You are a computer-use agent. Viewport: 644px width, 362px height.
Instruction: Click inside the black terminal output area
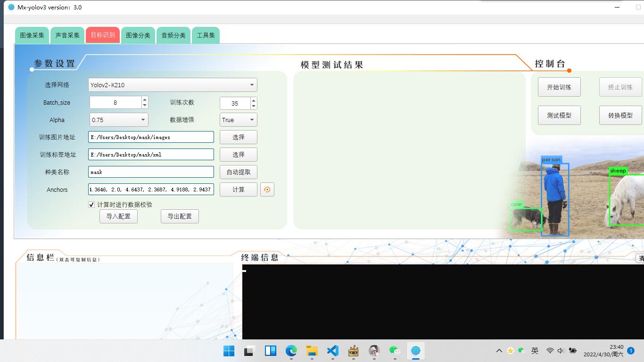point(443,302)
